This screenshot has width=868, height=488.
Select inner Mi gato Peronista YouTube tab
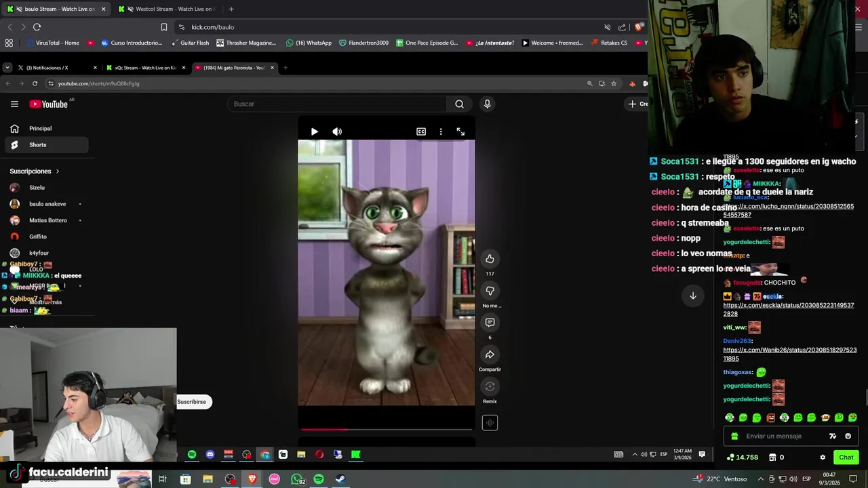(234, 68)
